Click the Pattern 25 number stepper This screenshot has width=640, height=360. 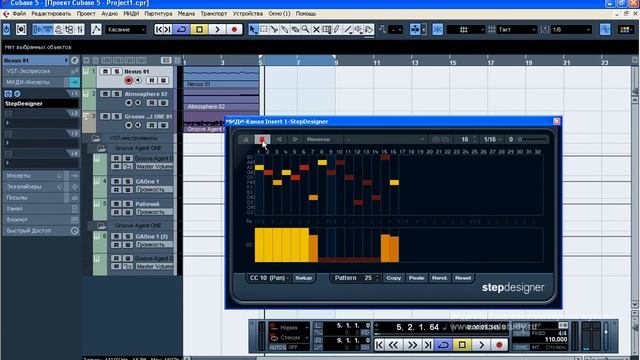pos(377,278)
